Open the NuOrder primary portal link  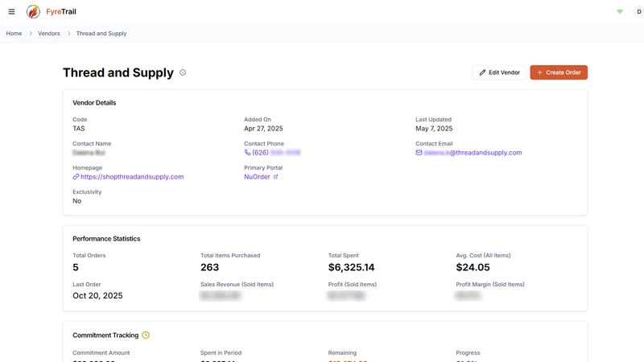[257, 176]
